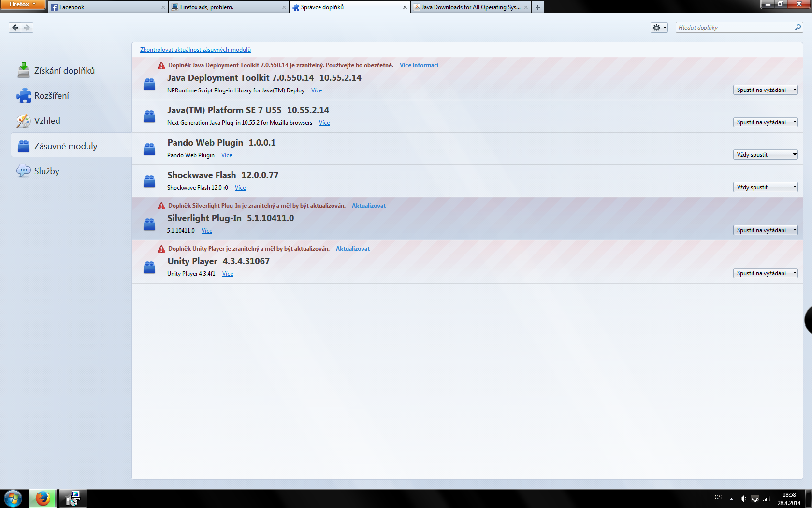Click the Pando Web Plugin brick icon
The width and height of the screenshot is (812, 508).
(149, 149)
